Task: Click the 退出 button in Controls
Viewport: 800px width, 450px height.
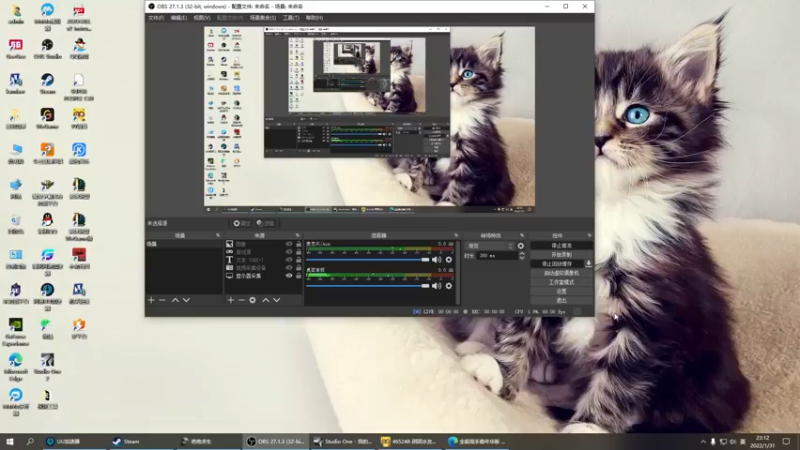Action: (561, 301)
